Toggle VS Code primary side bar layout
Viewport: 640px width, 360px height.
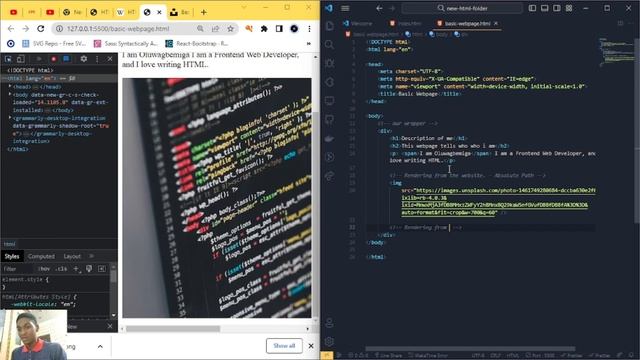pyautogui.click(x=532, y=8)
